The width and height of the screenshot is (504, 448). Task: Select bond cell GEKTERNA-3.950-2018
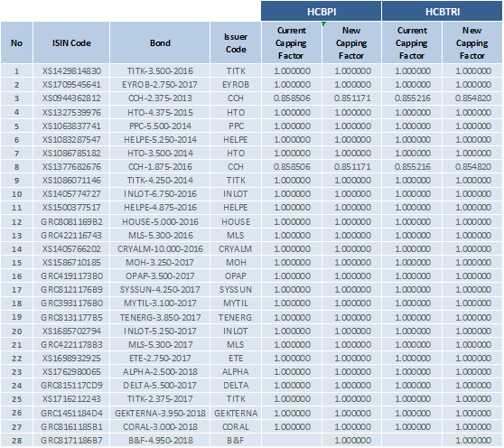tap(160, 414)
